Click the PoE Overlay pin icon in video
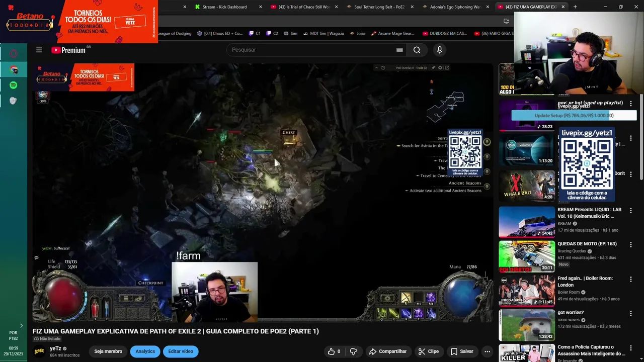 click(434, 68)
